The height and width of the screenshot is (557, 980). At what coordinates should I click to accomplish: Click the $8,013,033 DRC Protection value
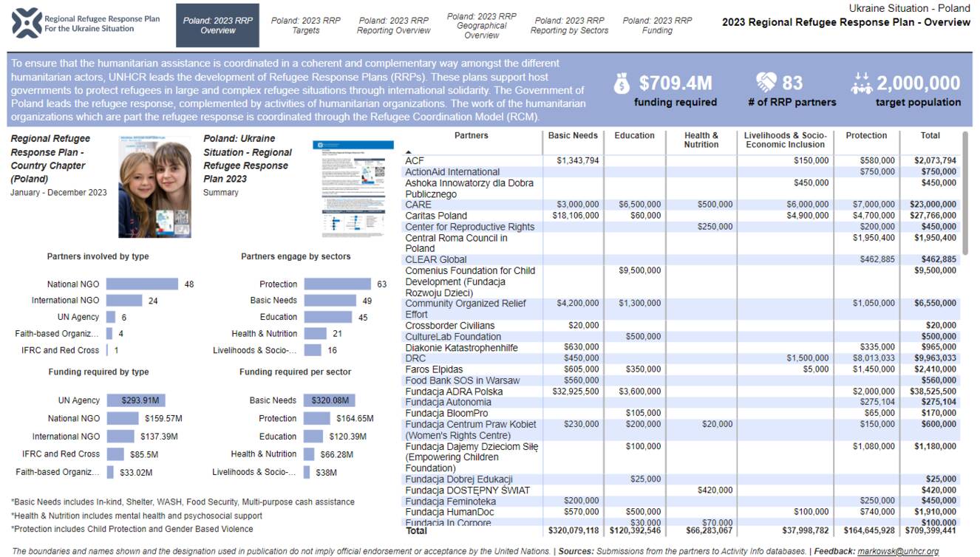(x=874, y=358)
